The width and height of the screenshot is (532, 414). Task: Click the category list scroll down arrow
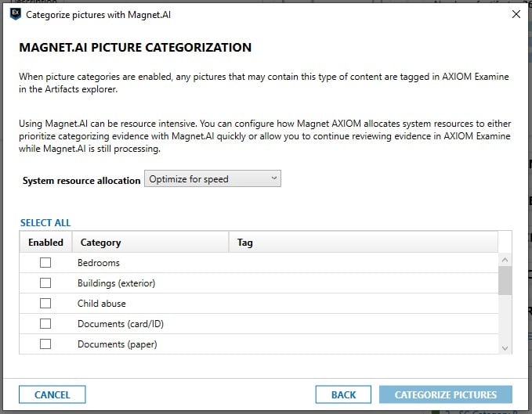pyautogui.click(x=505, y=348)
